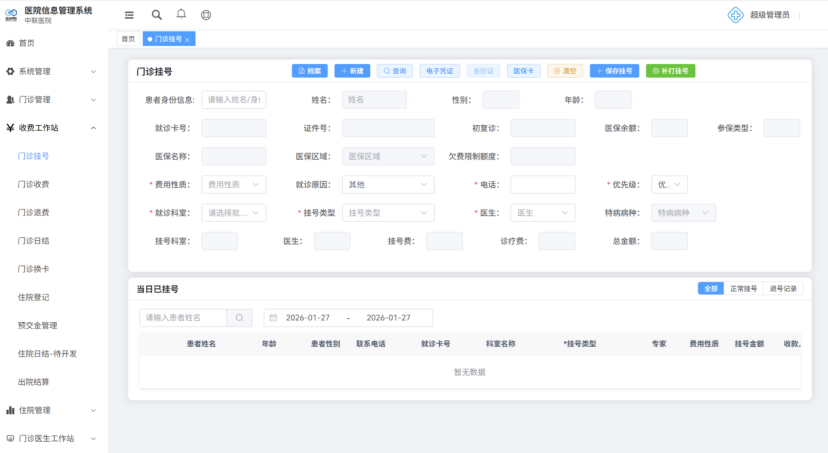The height and width of the screenshot is (453, 828).
Task: Click the hamburger menu collapse icon
Action: (x=129, y=15)
